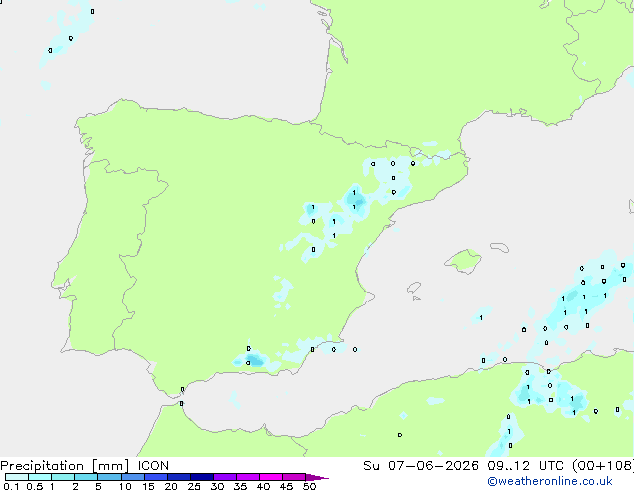
Task: Click the '30' legend scale label
Action: tap(217, 486)
